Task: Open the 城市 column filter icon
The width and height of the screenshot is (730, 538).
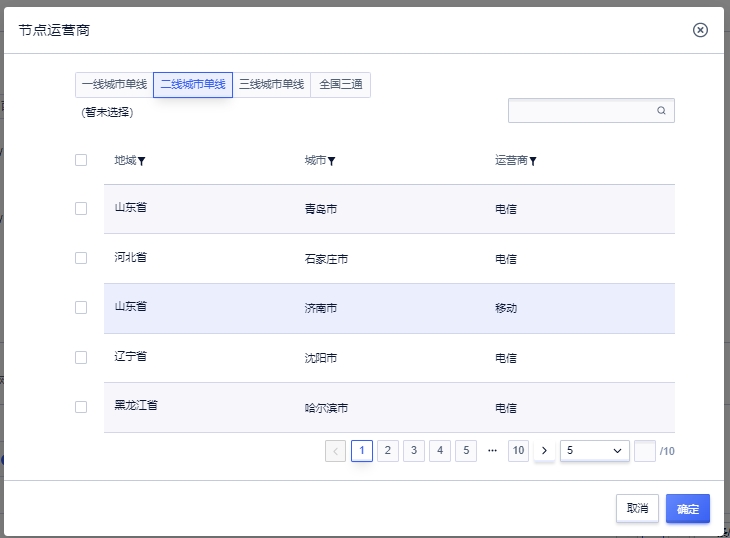Action: click(331, 161)
